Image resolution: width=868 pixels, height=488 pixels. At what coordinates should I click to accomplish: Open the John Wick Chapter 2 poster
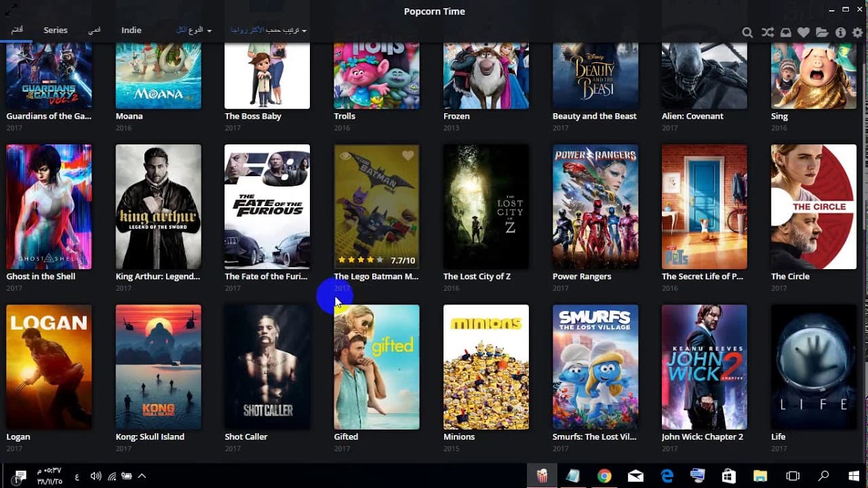(x=705, y=367)
